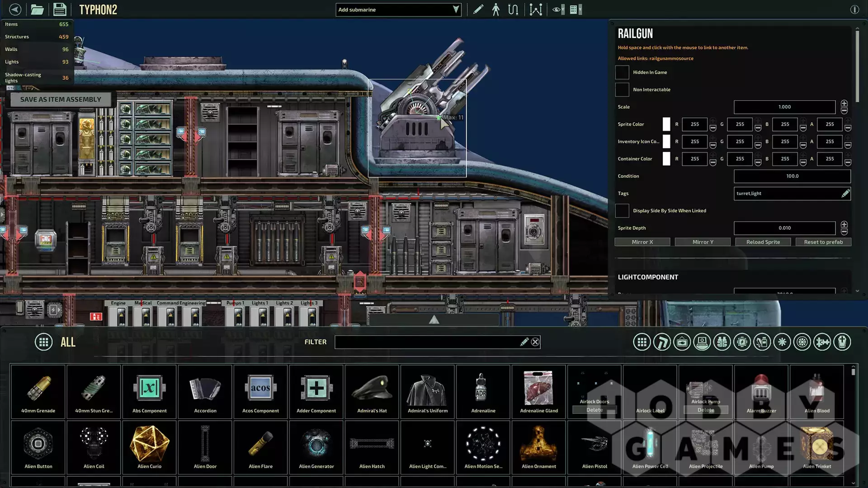
Task: Select the wiring mode icon
Action: [513, 9]
